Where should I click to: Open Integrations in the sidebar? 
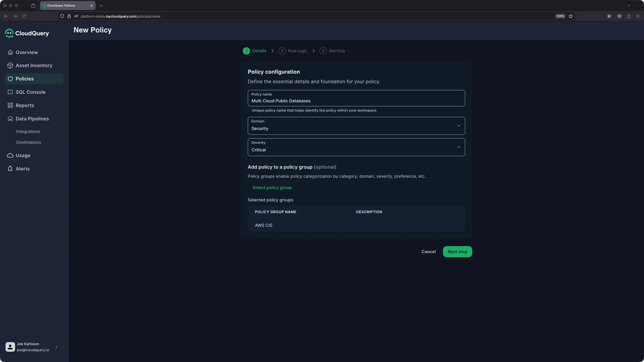(28, 132)
